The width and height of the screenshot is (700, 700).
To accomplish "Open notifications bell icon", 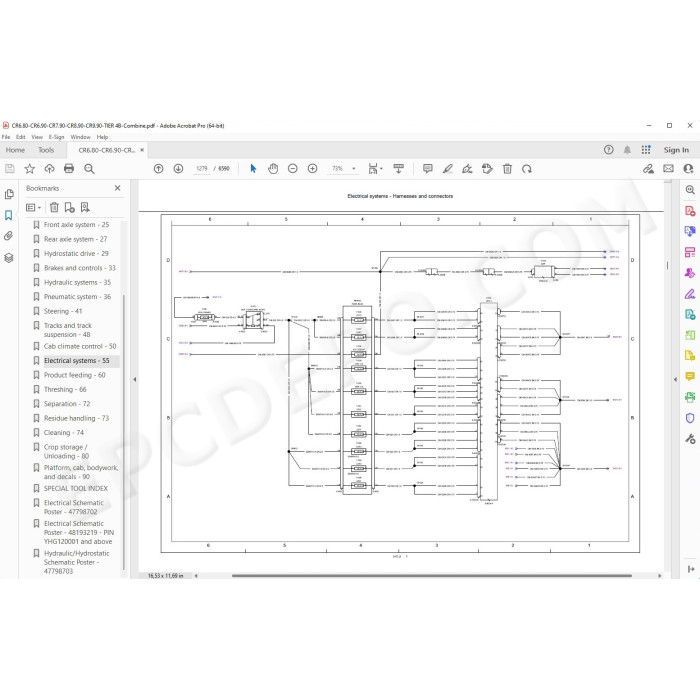I will 627,150.
